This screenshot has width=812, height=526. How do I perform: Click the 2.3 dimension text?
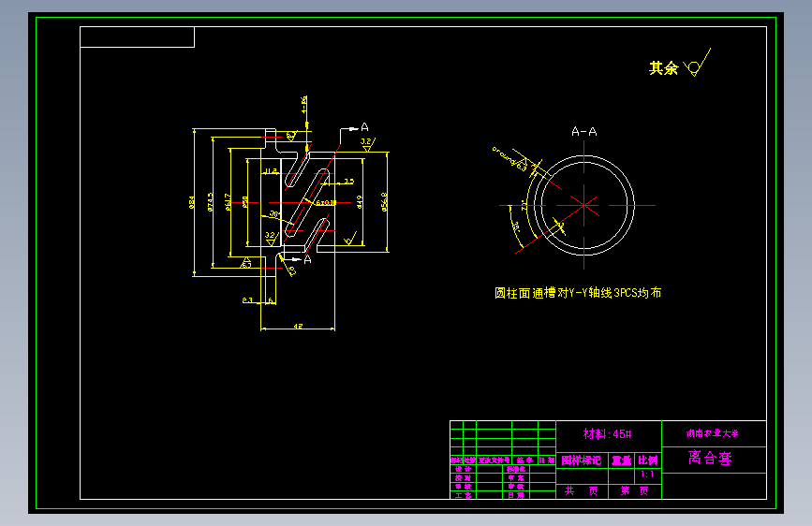(247, 300)
